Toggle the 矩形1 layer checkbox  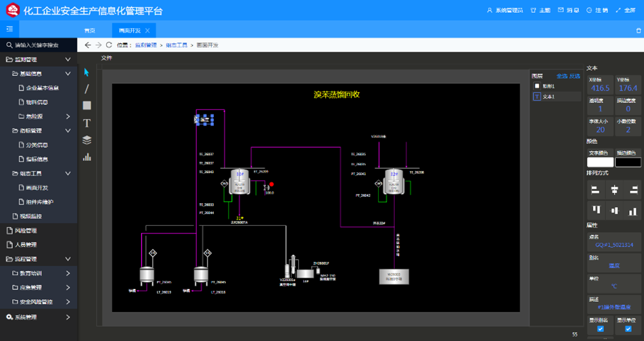tap(537, 86)
